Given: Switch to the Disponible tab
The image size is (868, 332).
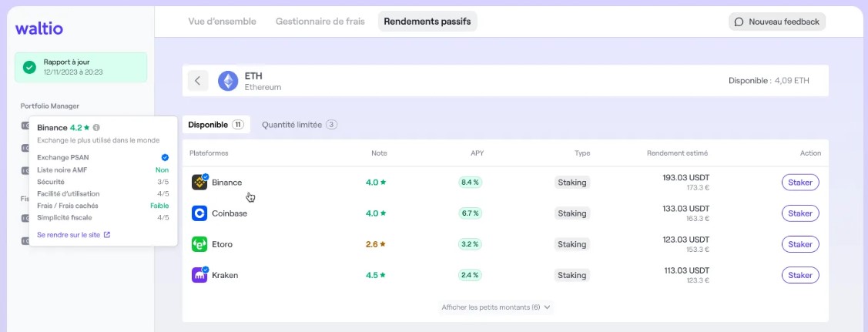Looking at the screenshot, I should (216, 125).
